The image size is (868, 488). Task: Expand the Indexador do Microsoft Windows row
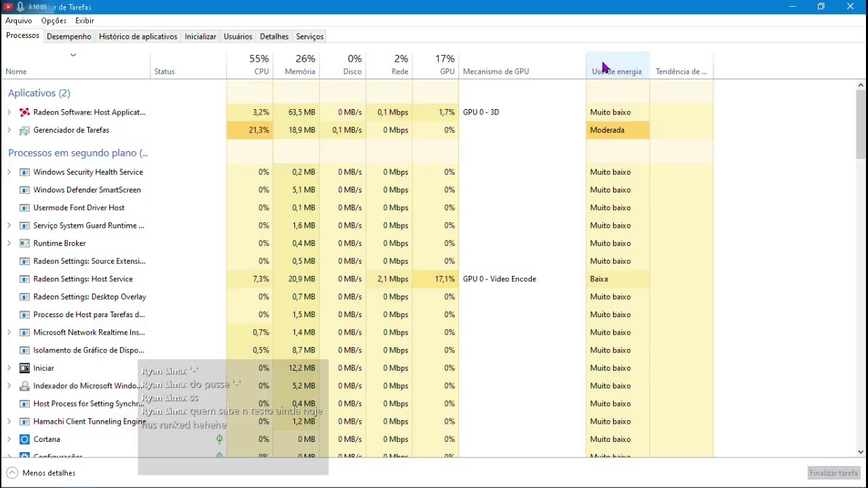click(9, 386)
